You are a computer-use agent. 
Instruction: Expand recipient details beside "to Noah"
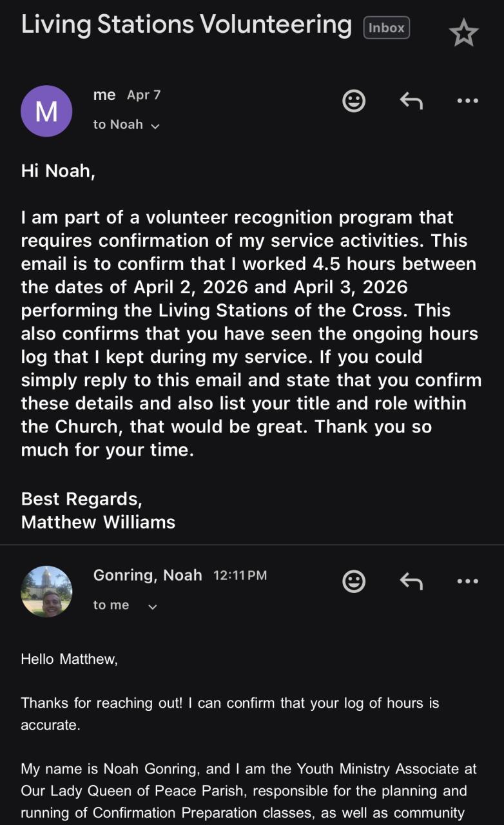(x=155, y=126)
